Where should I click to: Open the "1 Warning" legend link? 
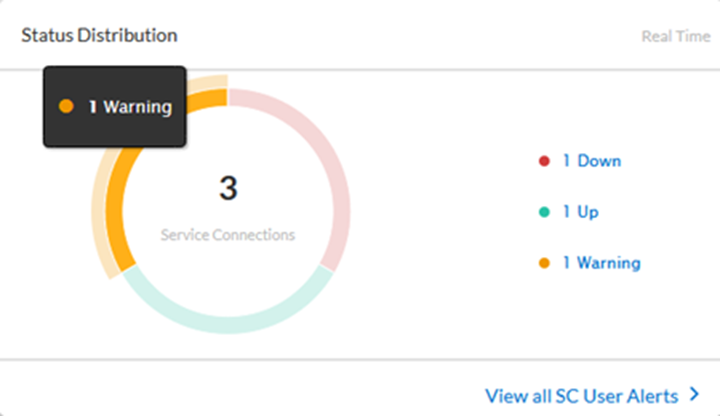coord(600,263)
